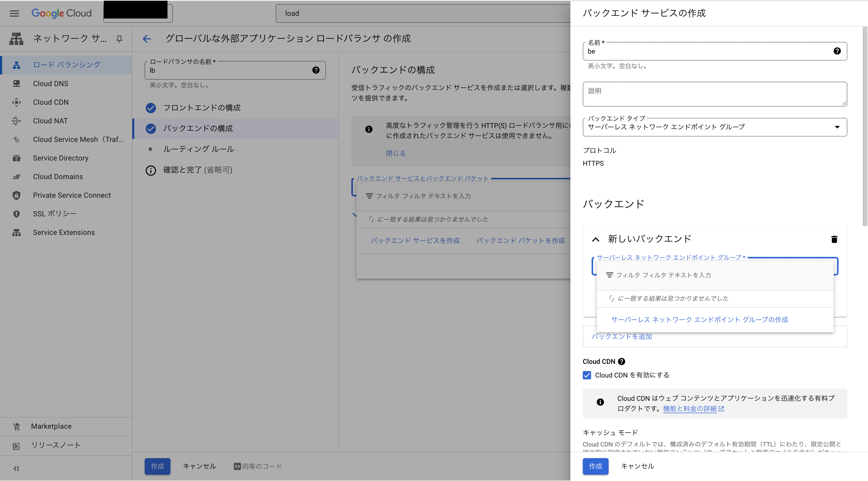Go back with the left arrow
Screen dimensions: 868x481
click(147, 39)
